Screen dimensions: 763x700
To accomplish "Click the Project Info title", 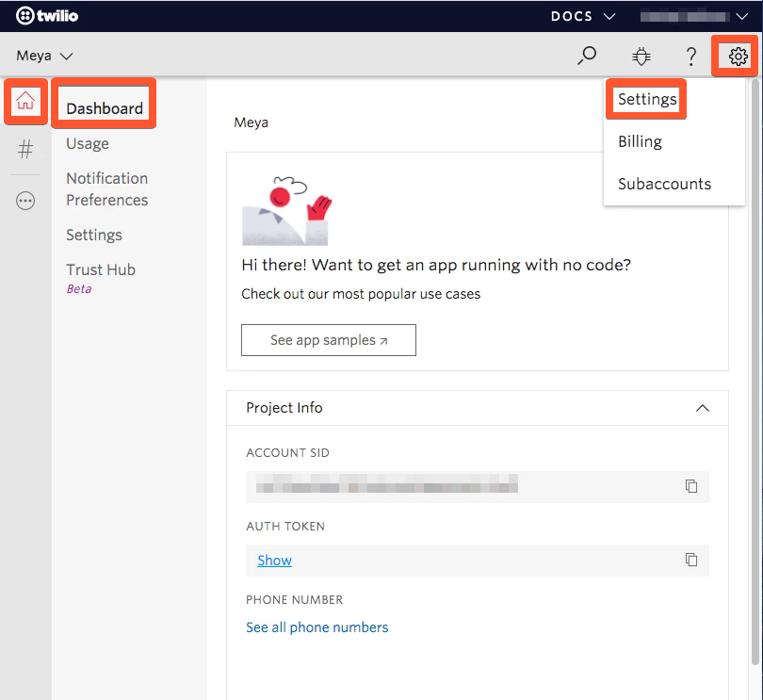I will point(284,407).
